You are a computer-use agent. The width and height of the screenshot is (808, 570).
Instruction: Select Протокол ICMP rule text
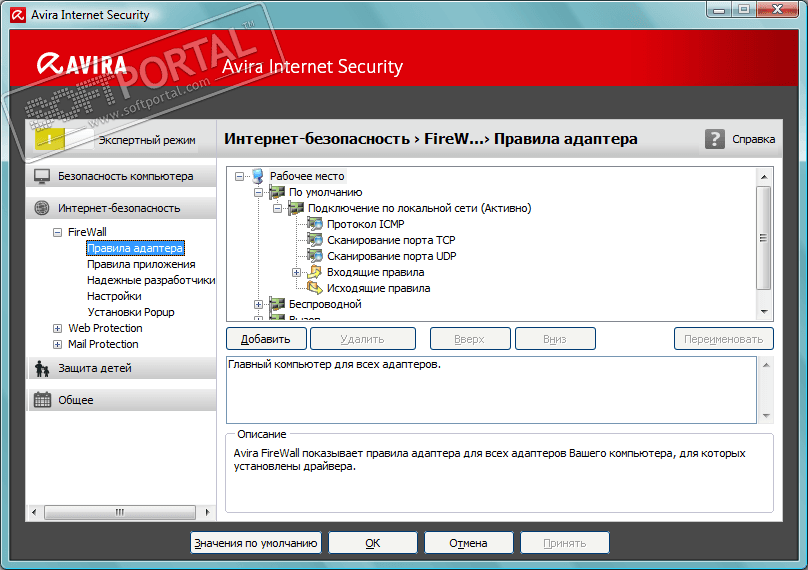point(366,224)
